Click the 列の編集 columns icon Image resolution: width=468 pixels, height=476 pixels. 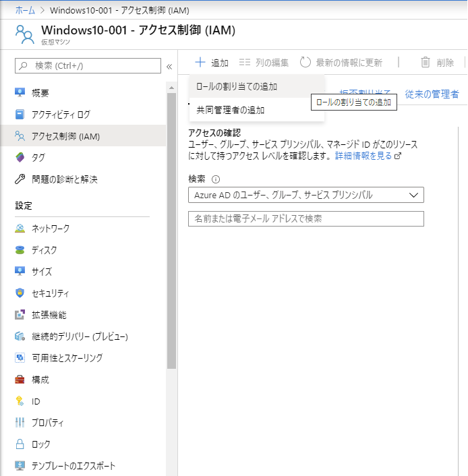(245, 62)
